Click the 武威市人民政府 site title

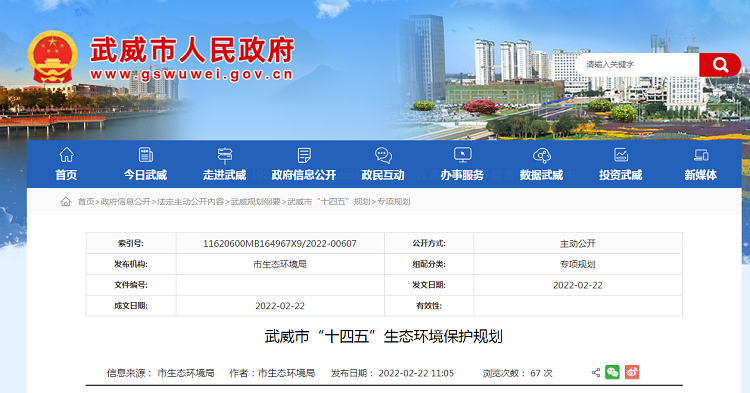192,50
